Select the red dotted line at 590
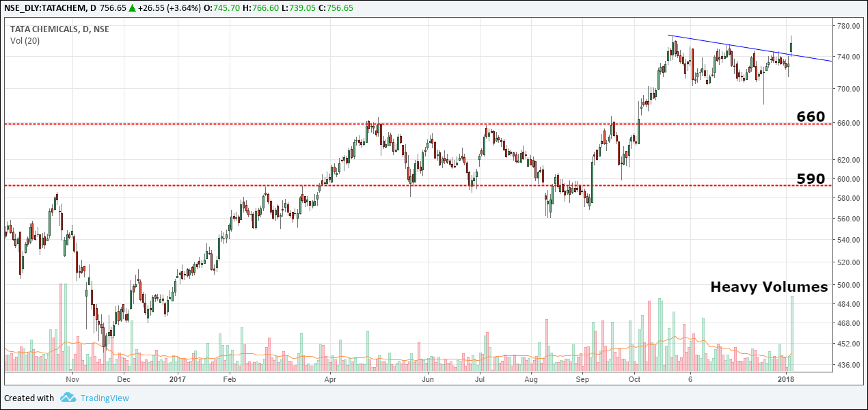This screenshot has height=410, width=868. [417, 185]
